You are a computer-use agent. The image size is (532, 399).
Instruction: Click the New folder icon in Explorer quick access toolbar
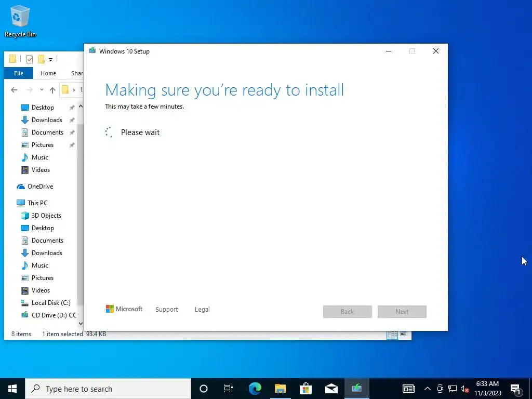click(41, 59)
